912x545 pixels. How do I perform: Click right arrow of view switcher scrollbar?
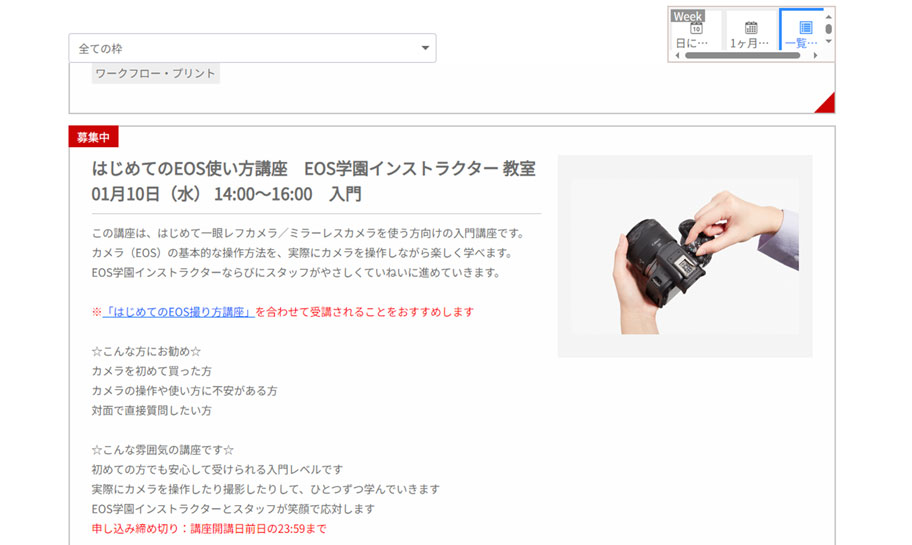tap(815, 56)
